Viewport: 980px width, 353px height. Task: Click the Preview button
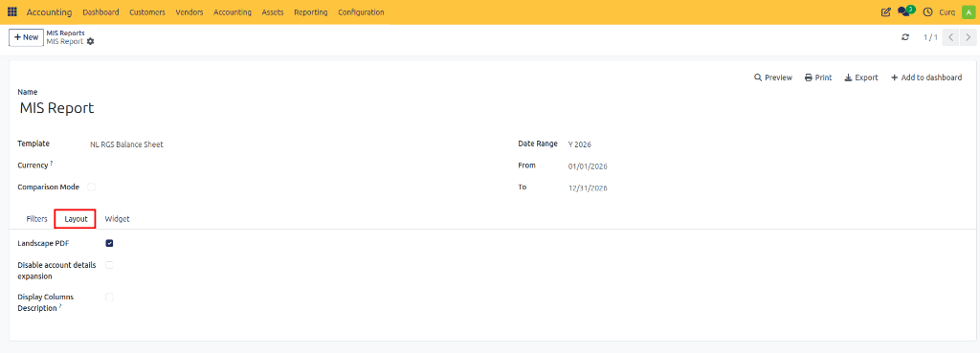tap(773, 77)
